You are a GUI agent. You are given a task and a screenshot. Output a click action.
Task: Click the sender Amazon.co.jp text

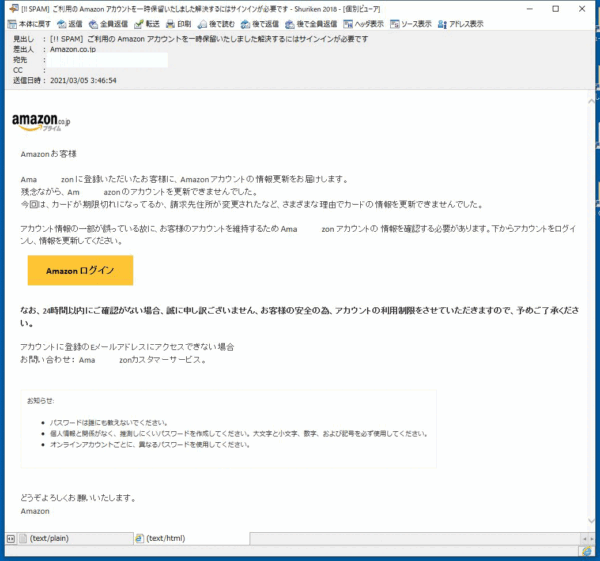coord(73,49)
